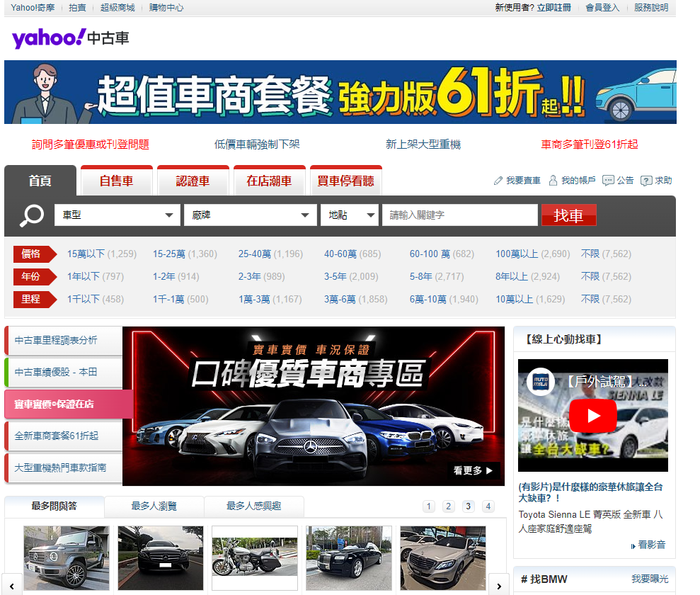Screen dimensions: 700x595
Task: Click Yahoo!奇摩 top navigation link
Action: [33, 8]
